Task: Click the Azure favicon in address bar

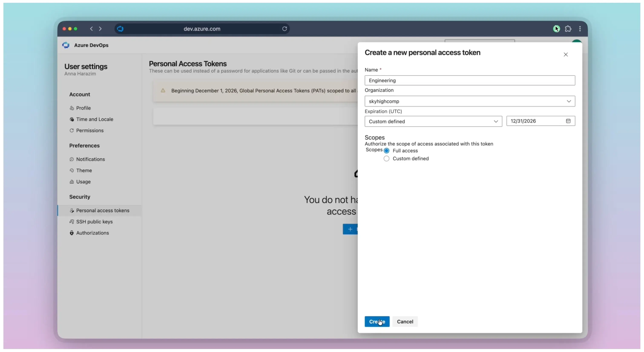Action: coord(120,29)
